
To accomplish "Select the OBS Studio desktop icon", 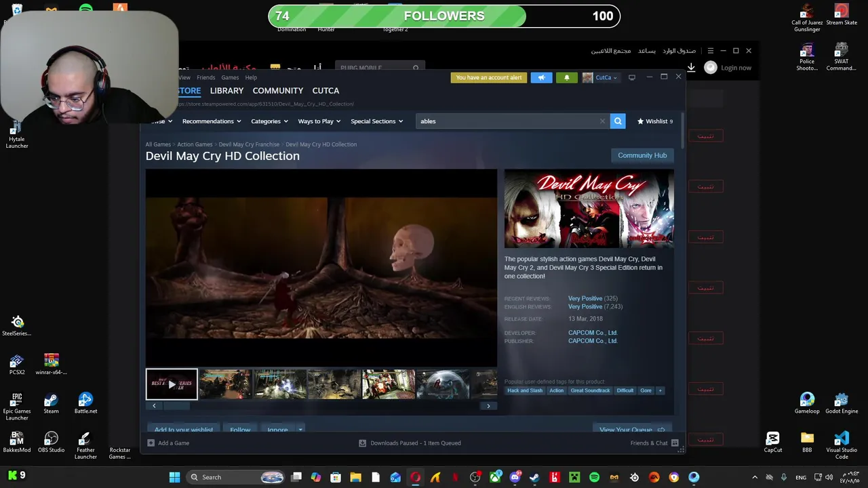I will [51, 442].
